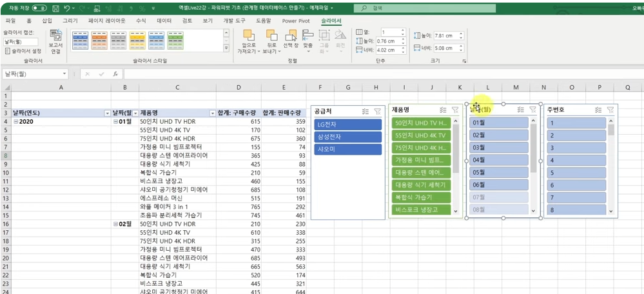Toggle 55인치 UHD 4K TV slicer item
The width and height of the screenshot is (644, 294).
pos(421,135)
